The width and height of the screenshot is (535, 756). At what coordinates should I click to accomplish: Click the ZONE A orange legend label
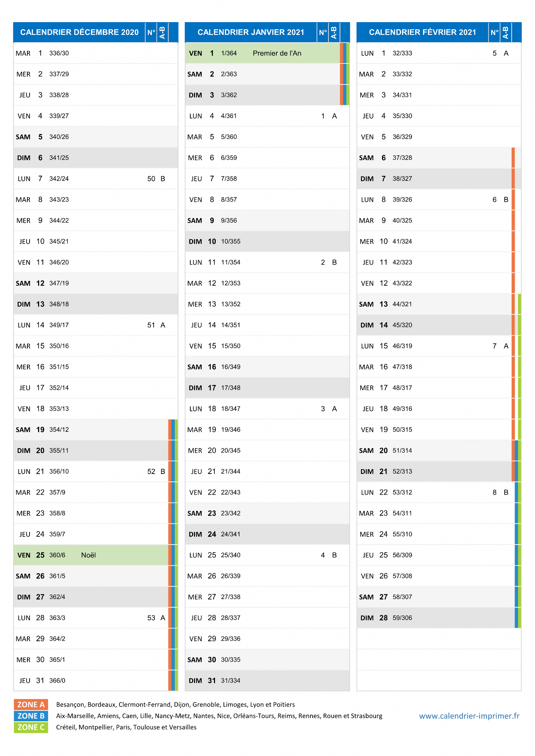pos(31,704)
